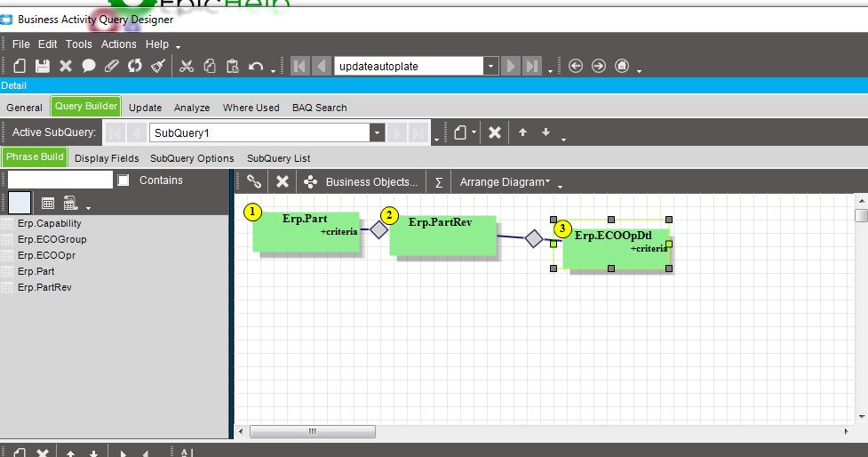Click the new subquery page icon
This screenshot has height=457, width=868.
click(460, 132)
